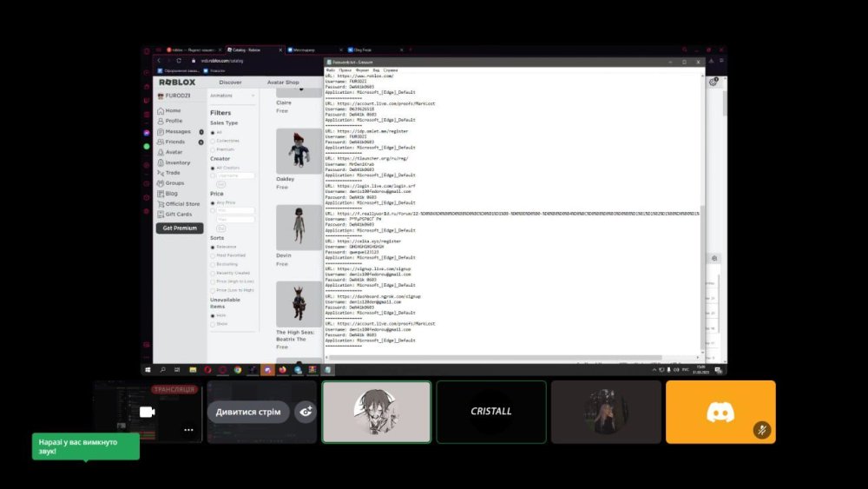Open Home in the Roblox sidebar
The image size is (868, 489).
tap(169, 111)
